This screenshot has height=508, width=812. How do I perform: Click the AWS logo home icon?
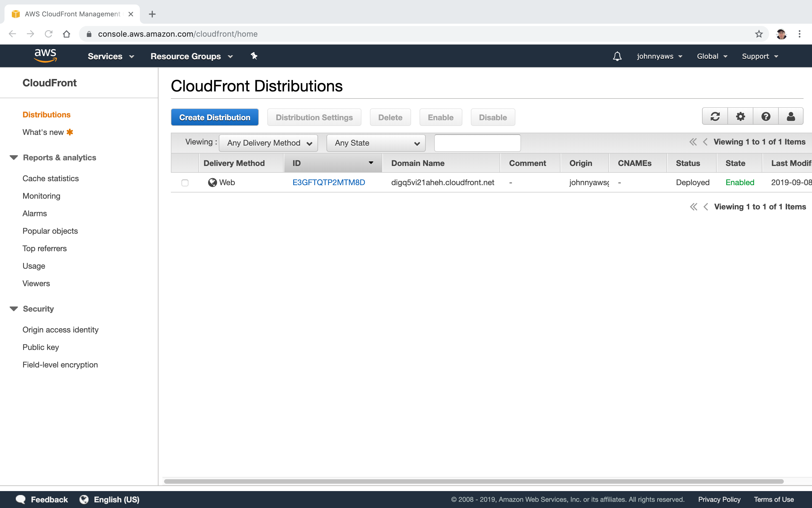(45, 55)
